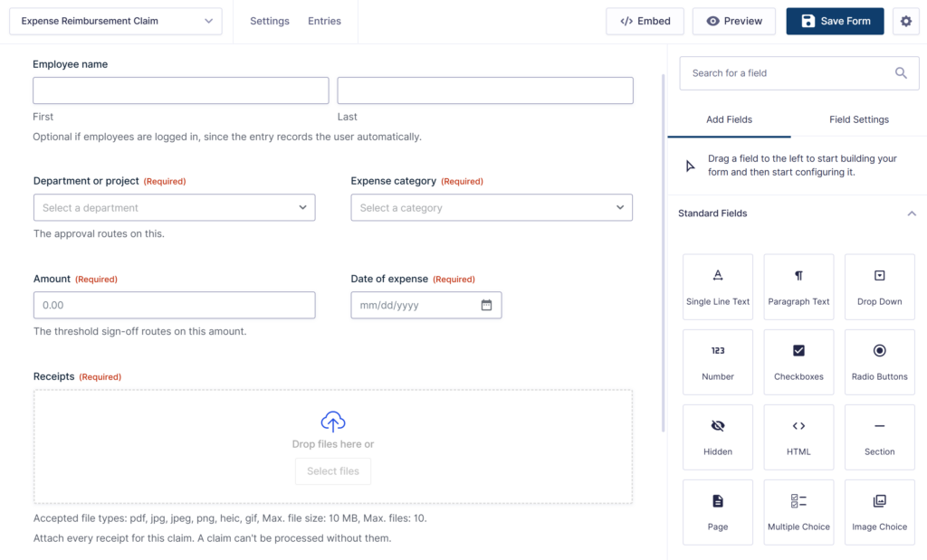Click the Last name input

click(485, 90)
